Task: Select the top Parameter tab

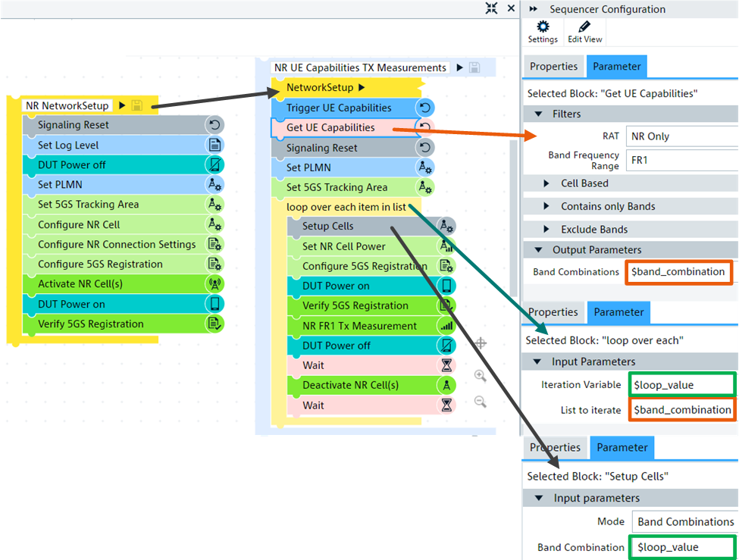Action: coord(617,67)
